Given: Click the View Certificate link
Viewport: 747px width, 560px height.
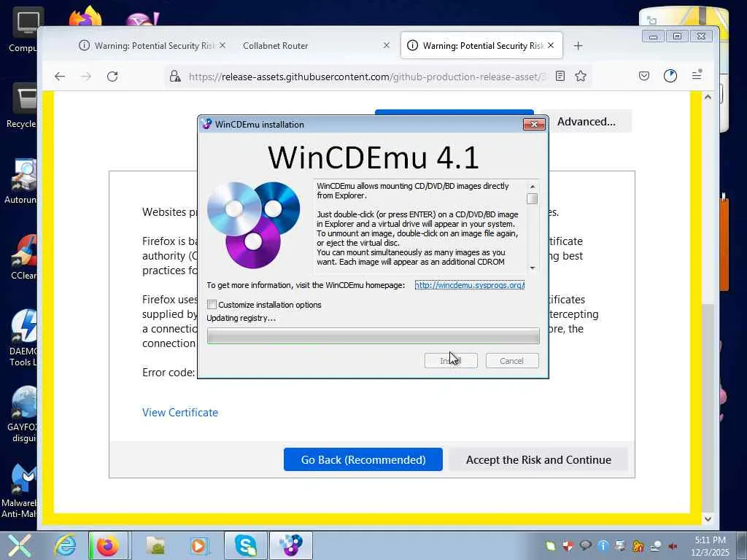Looking at the screenshot, I should (x=180, y=413).
